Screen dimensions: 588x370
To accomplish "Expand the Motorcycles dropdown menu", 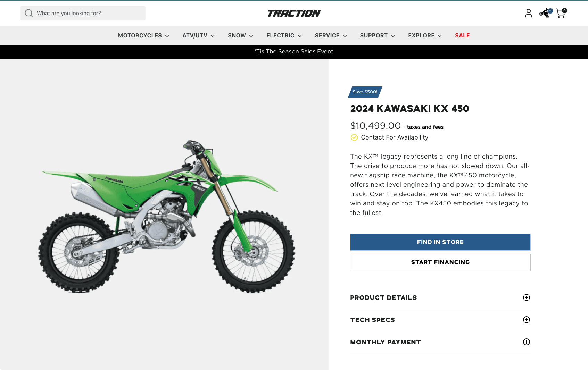I will 143,36.
